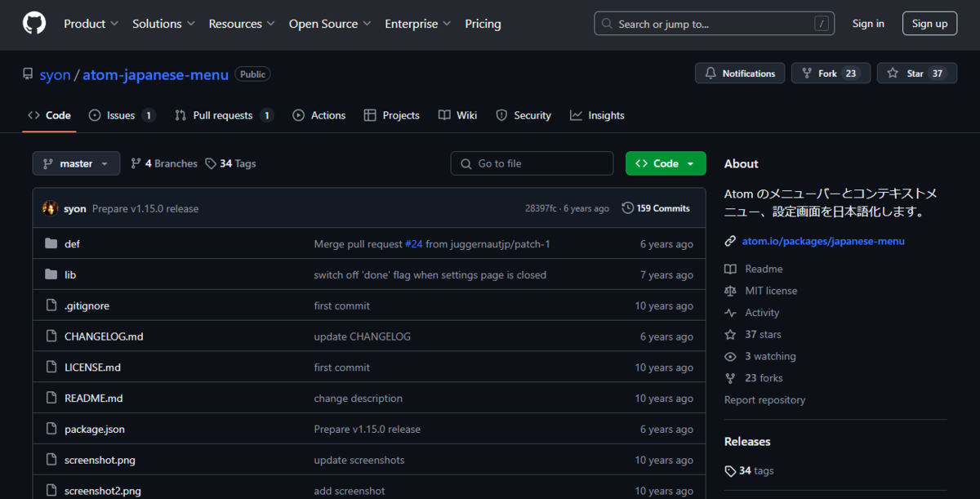Click the file icon for README.md
The height and width of the screenshot is (499, 980).
tap(51, 399)
